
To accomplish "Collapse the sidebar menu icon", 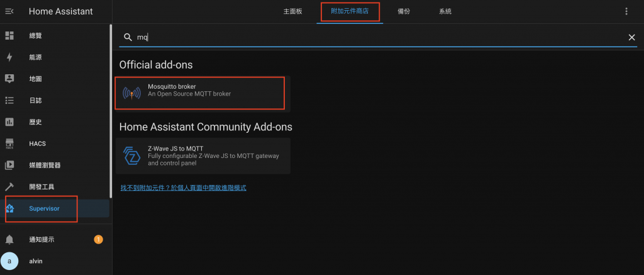I will (9, 11).
